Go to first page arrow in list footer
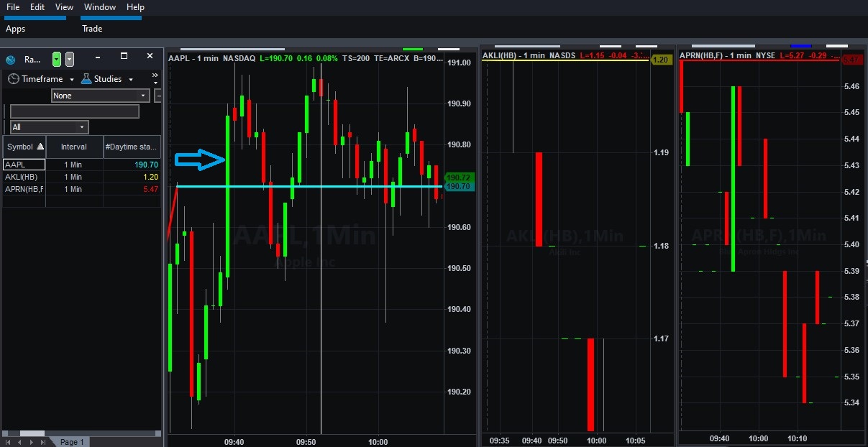 click(x=9, y=442)
